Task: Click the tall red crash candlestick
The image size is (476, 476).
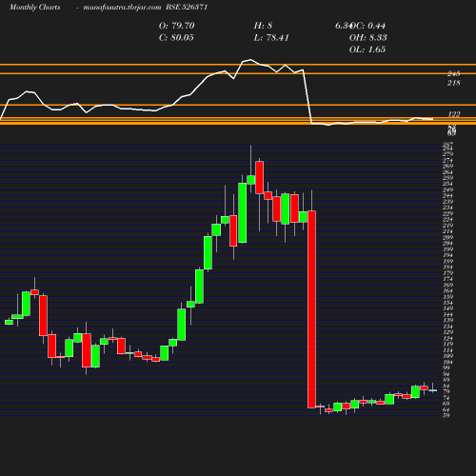Action: click(311, 309)
